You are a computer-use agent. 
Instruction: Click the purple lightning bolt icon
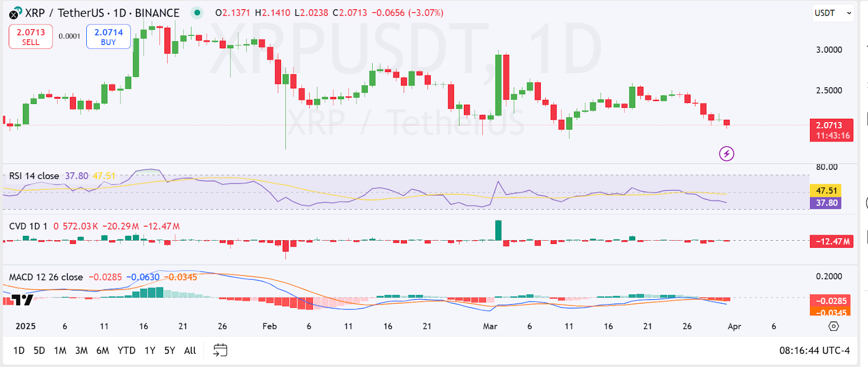726,154
